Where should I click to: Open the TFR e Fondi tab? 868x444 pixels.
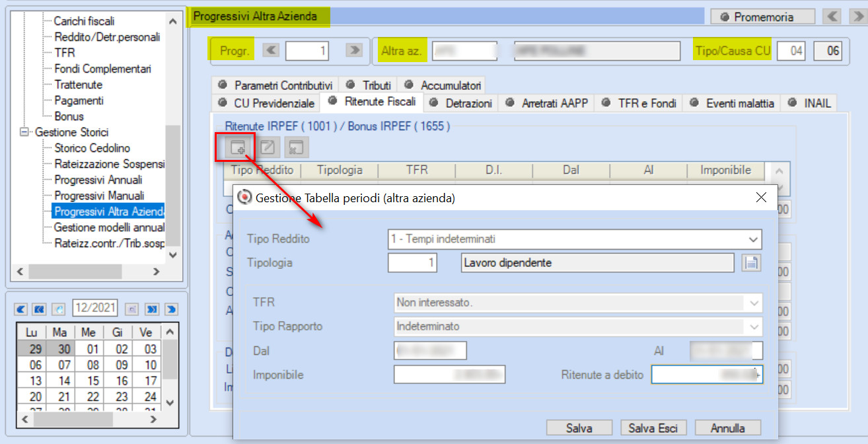pyautogui.click(x=639, y=103)
